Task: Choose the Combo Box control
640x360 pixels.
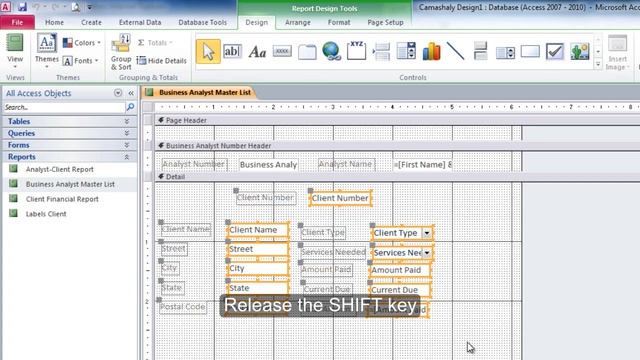Action: tap(406, 51)
